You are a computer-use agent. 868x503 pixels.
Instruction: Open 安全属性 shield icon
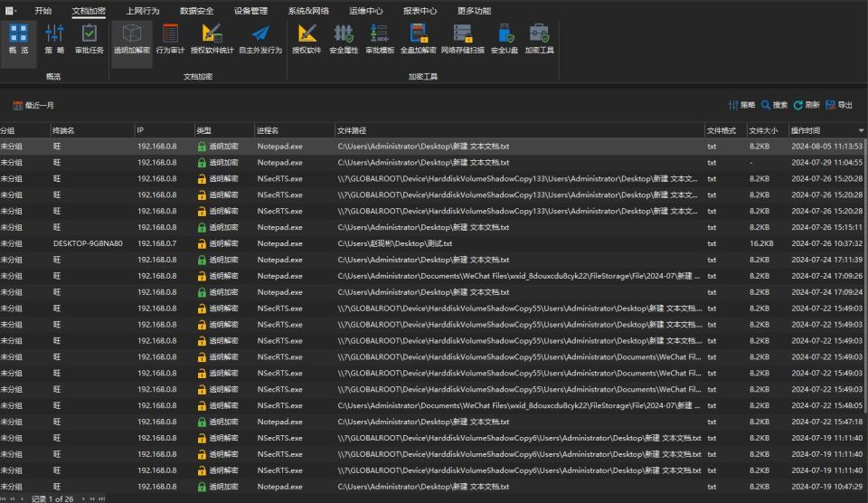pyautogui.click(x=344, y=33)
